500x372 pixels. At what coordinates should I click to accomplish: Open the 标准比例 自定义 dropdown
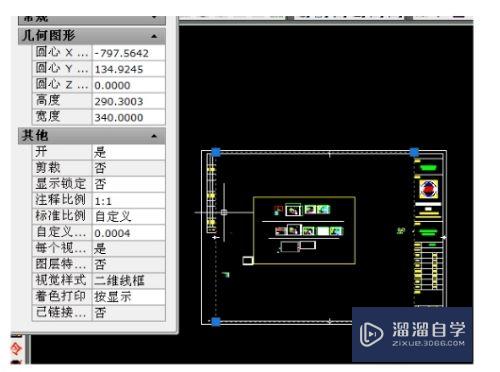point(129,216)
